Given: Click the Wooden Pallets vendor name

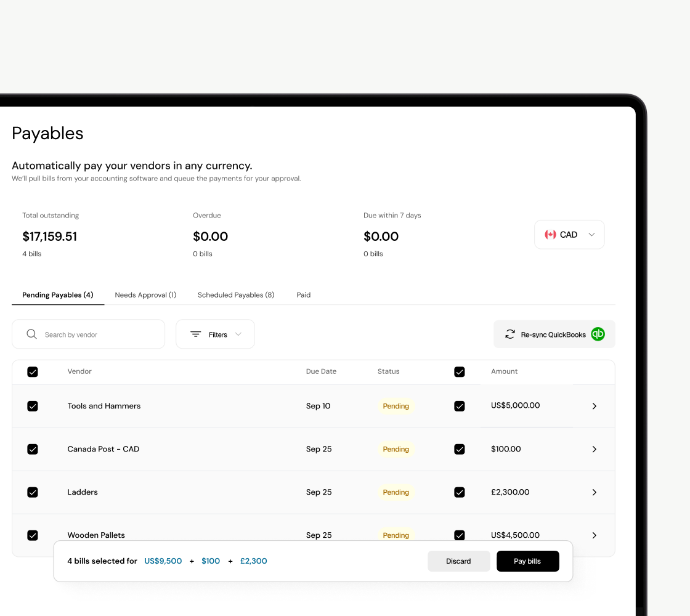Looking at the screenshot, I should point(96,535).
